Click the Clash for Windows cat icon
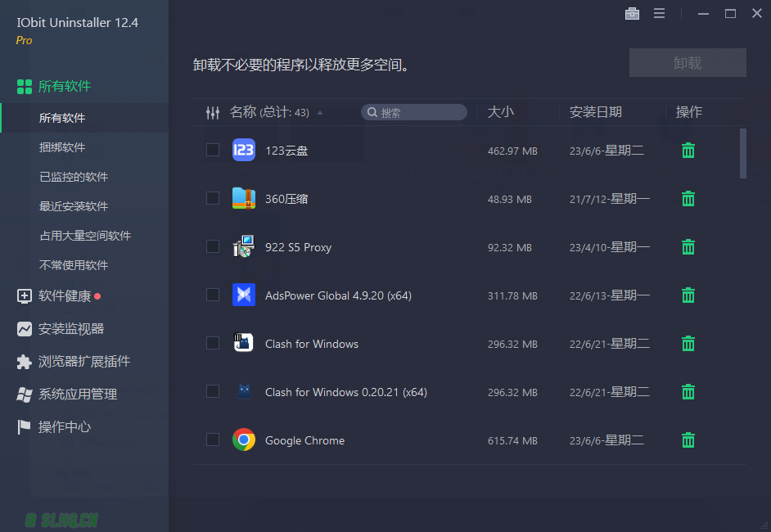 tap(244, 343)
